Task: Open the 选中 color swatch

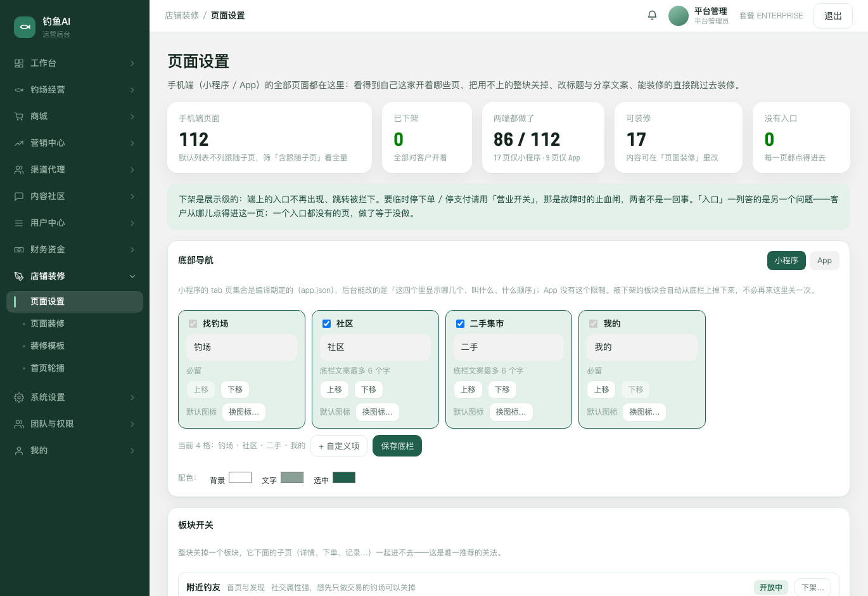Action: tap(344, 477)
